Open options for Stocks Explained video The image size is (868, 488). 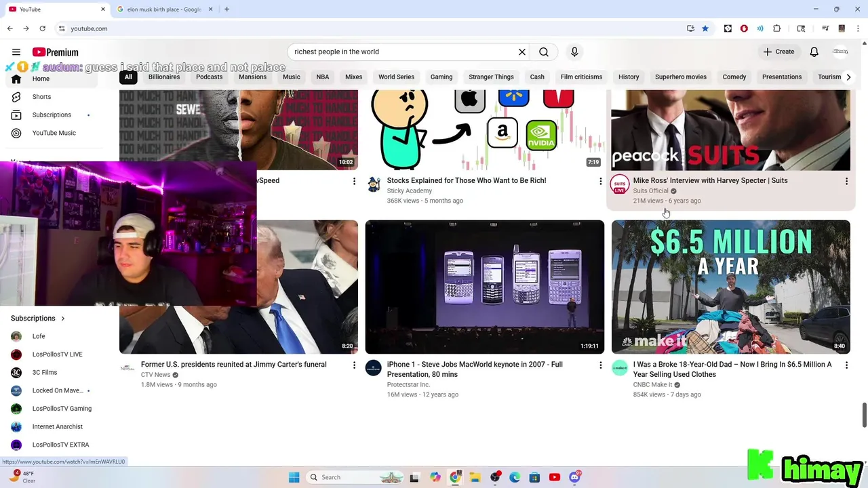600,181
